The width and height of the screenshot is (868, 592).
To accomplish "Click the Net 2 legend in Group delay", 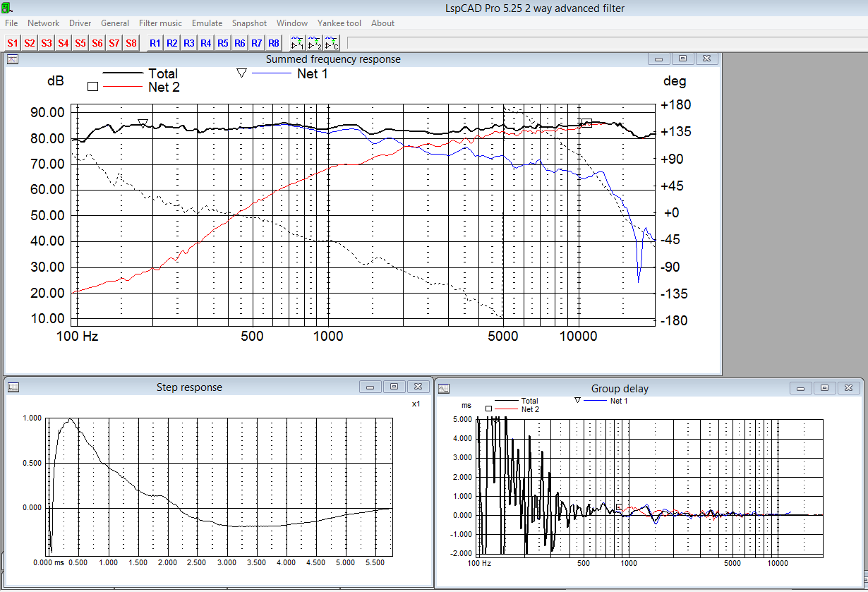I will (530, 409).
